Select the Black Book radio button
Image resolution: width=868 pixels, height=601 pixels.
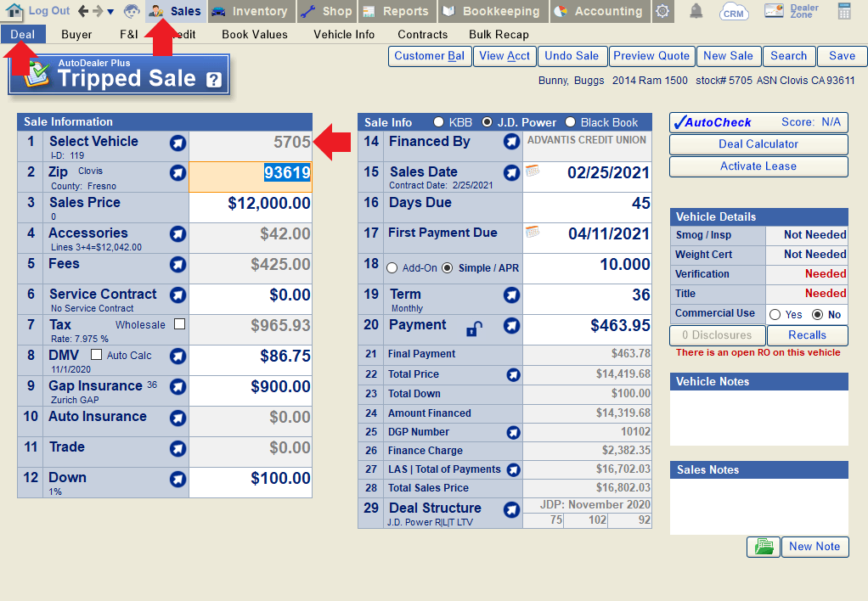(x=570, y=121)
